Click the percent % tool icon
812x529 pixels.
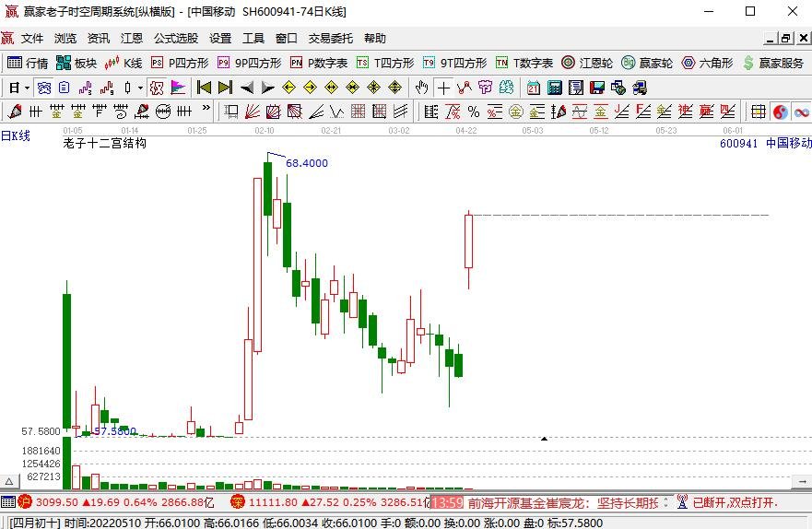click(x=474, y=112)
